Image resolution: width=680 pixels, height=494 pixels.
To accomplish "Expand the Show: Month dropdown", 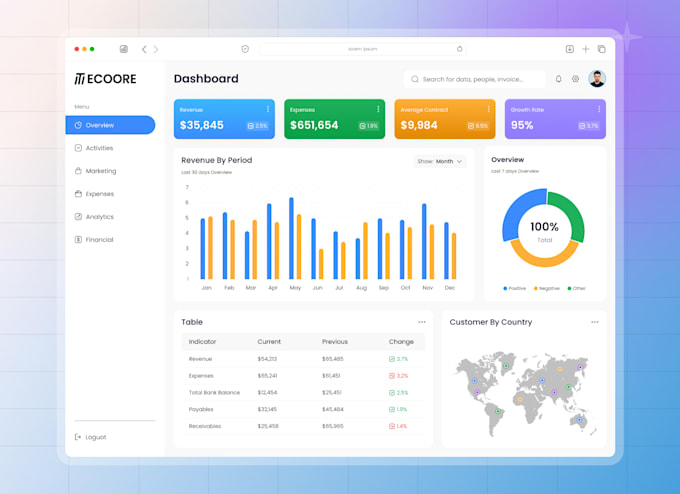I will [x=440, y=161].
